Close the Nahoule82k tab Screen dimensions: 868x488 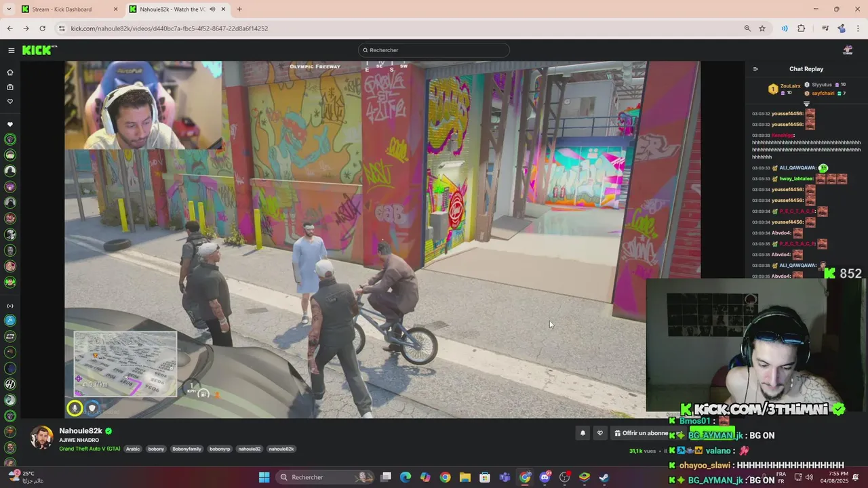pyautogui.click(x=223, y=9)
